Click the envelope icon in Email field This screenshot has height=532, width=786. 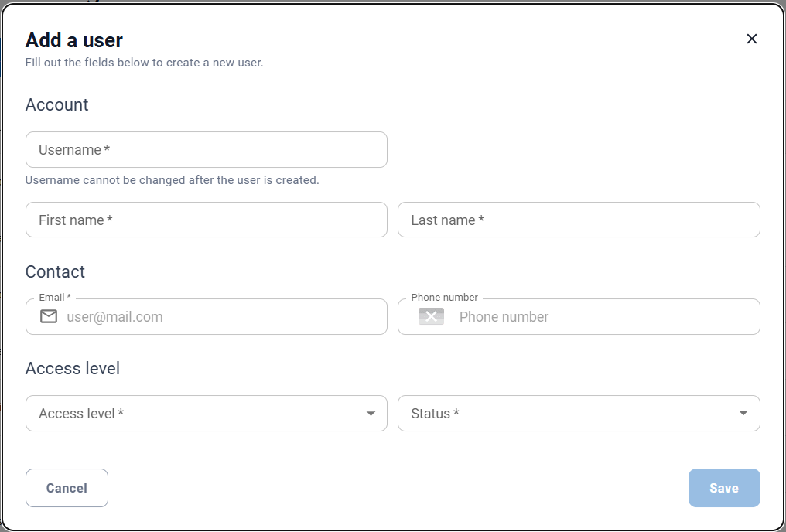pos(49,316)
